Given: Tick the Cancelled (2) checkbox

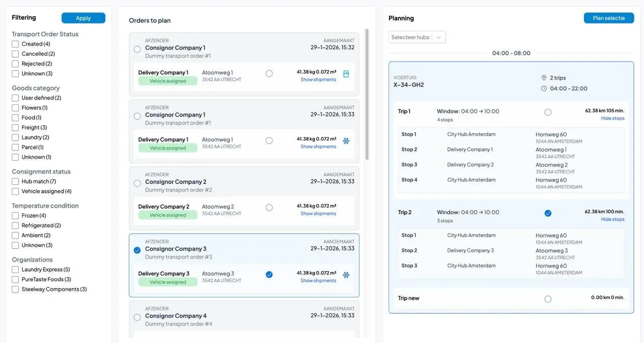Looking at the screenshot, I should click(15, 54).
